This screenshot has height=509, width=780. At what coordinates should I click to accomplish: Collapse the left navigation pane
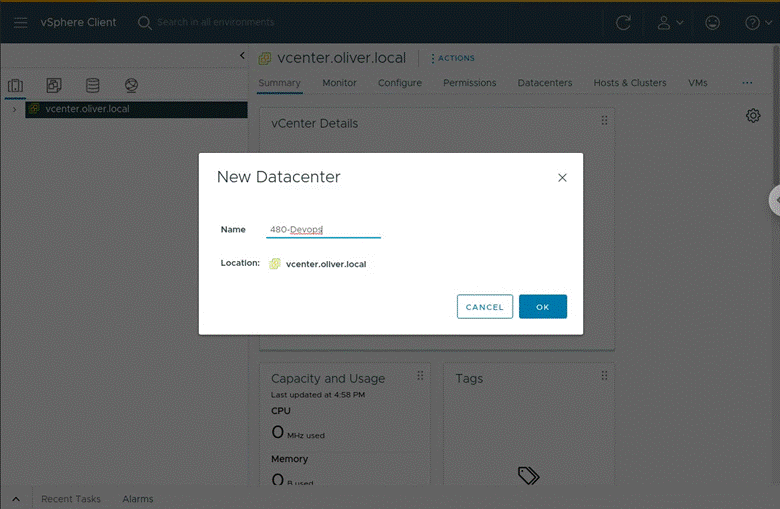[x=242, y=55]
